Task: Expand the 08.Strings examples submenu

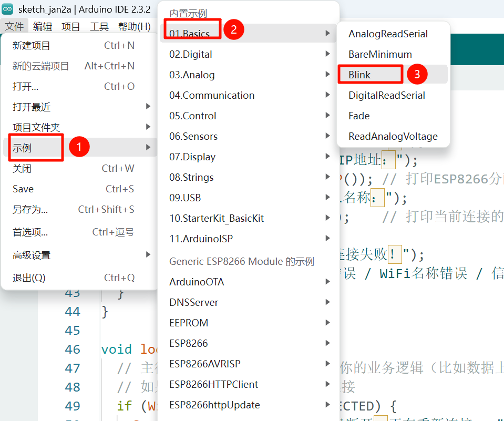Action: (x=248, y=177)
